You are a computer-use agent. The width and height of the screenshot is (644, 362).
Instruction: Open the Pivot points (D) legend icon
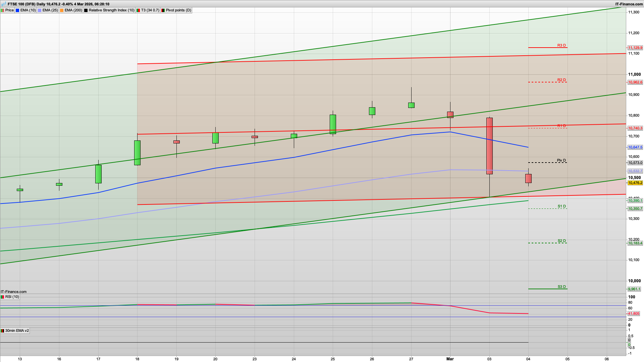(x=163, y=10)
